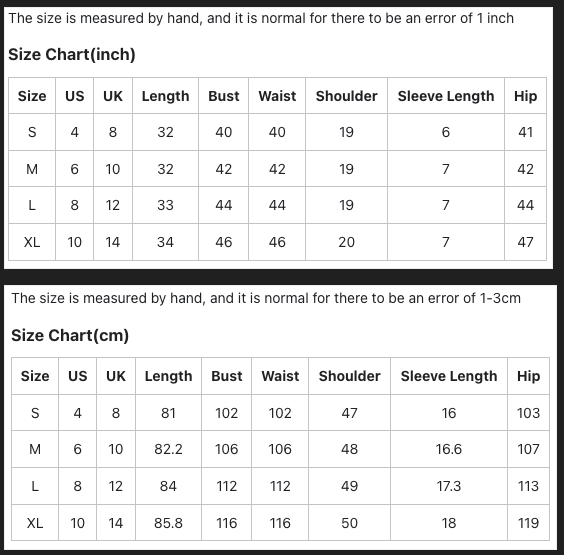Click the 17.3 sleeve length value

[x=449, y=486]
